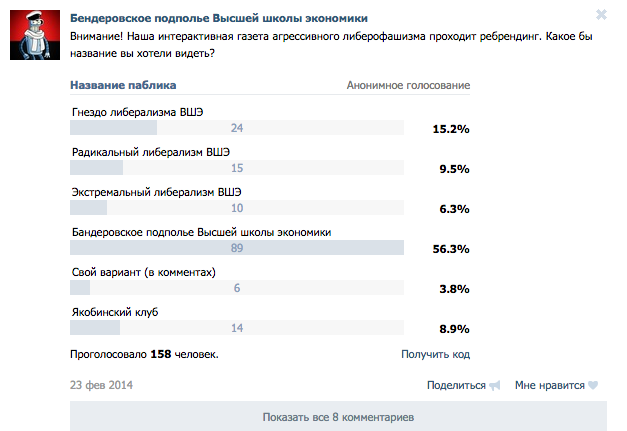
Task: Select Свой вариант (в комментах) option
Action: point(145,272)
